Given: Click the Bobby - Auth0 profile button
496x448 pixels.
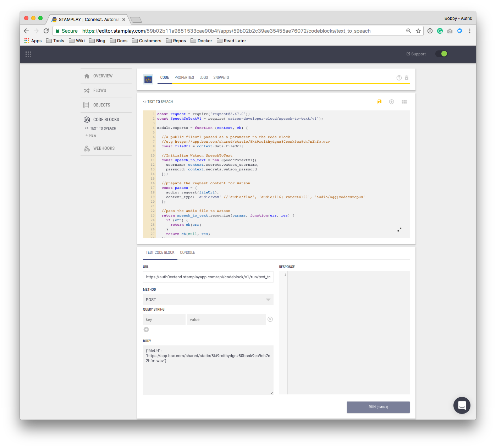Looking at the screenshot, I should pyautogui.click(x=458, y=18).
